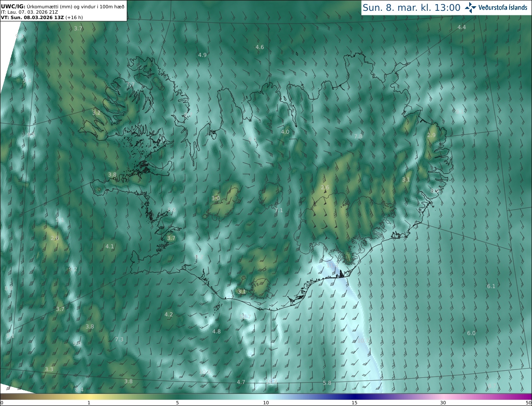Click the 1 label on the color scale

(x=89, y=403)
